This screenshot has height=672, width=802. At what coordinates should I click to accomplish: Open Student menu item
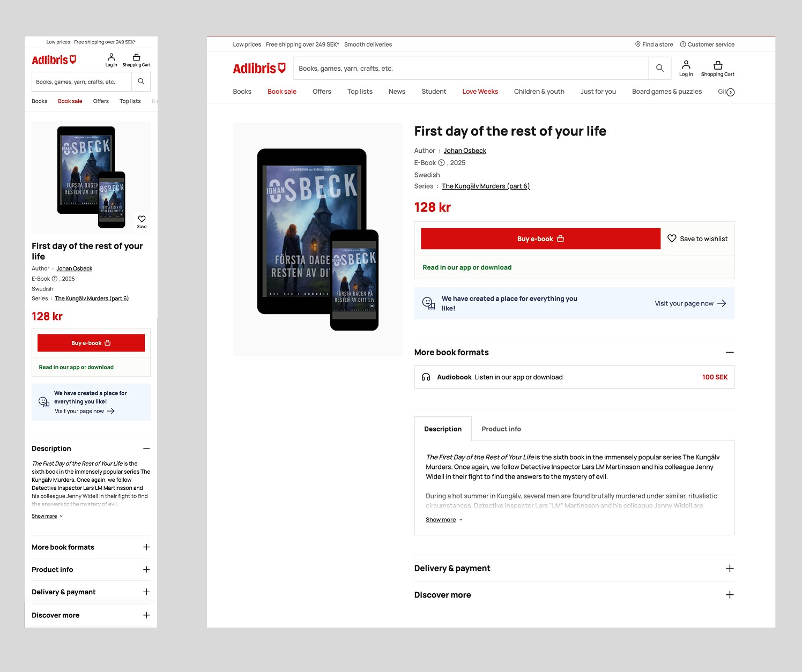pyautogui.click(x=434, y=92)
